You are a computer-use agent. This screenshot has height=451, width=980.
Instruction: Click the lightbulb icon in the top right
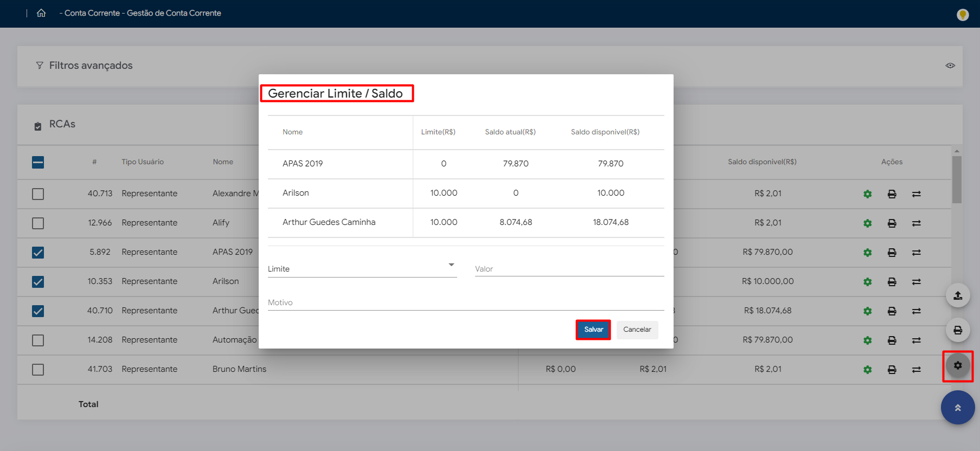(x=963, y=15)
